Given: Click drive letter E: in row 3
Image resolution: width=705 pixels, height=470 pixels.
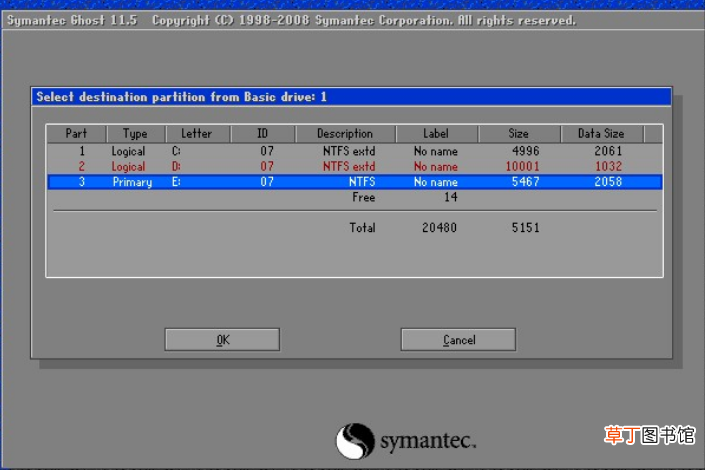Looking at the screenshot, I should tap(176, 182).
